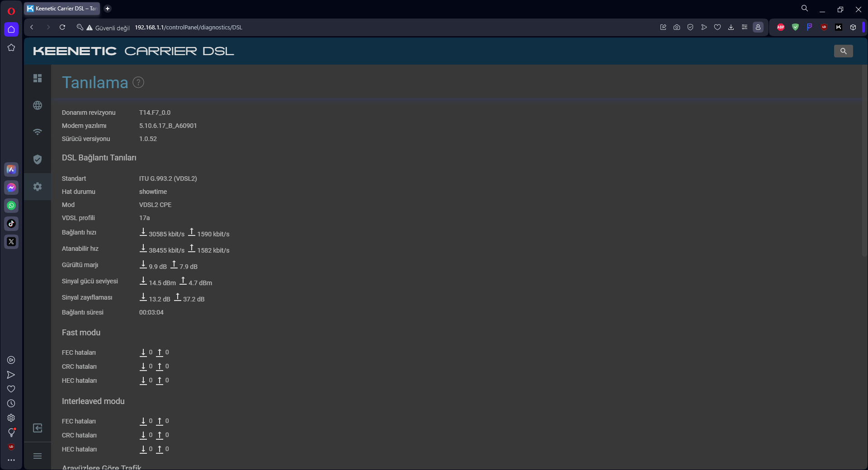The image size is (868, 470).
Task: Open the green shield extension icon
Action: [795, 27]
